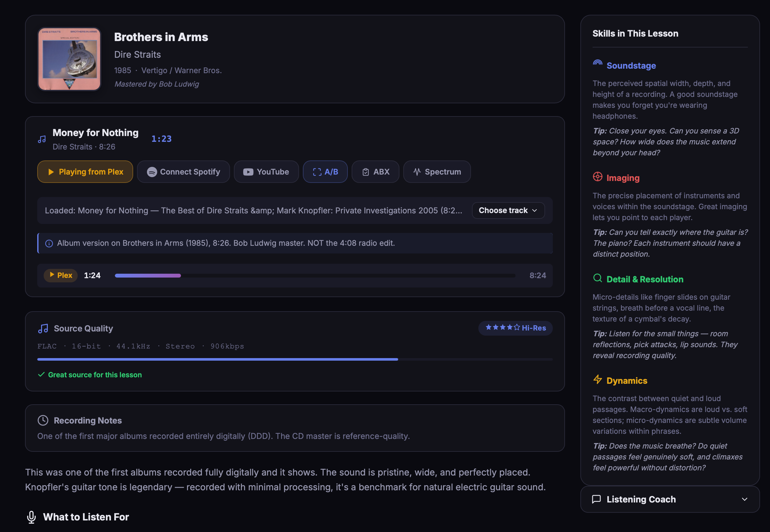Click the What to Listen For heading
Viewport: 770px width, 532px height.
[86, 517]
